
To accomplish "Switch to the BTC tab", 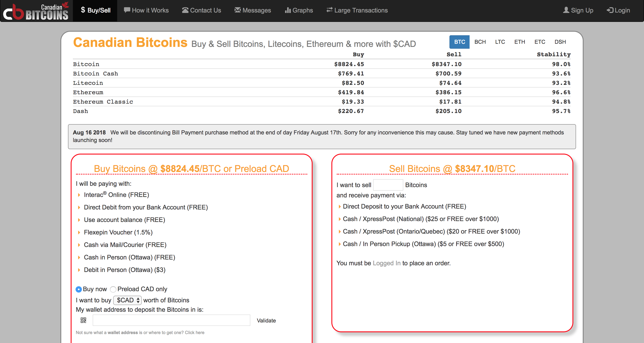I will point(460,42).
